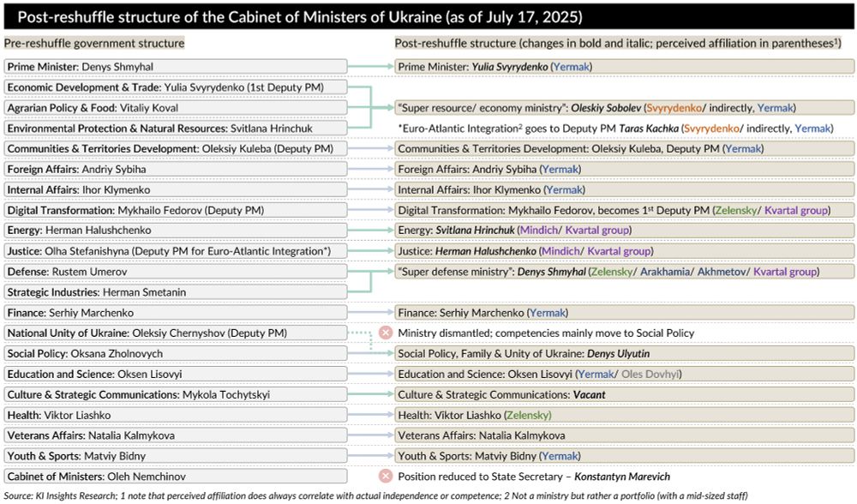Click the 'Post-reshuffle structure' column heading
Screen dimensions: 857x504
(x=618, y=43)
